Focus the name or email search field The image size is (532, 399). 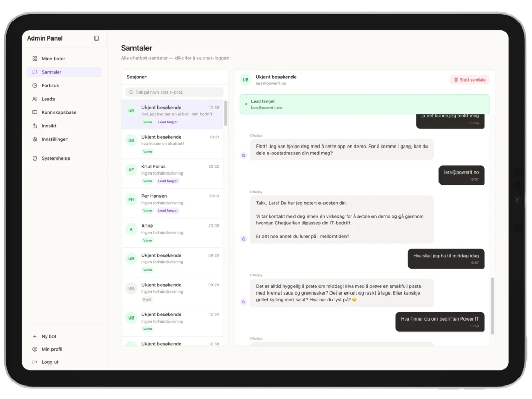(174, 92)
